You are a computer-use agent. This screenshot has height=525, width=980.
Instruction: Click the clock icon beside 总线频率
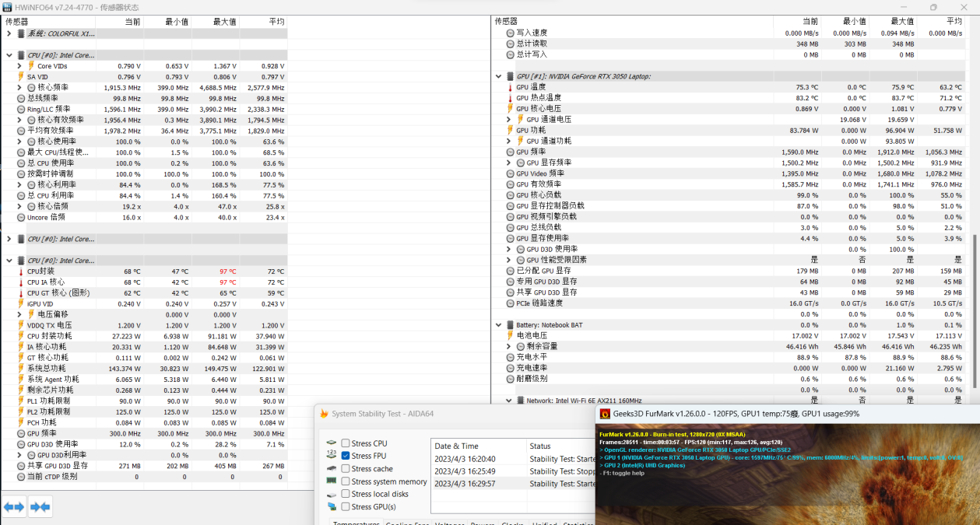(21, 99)
